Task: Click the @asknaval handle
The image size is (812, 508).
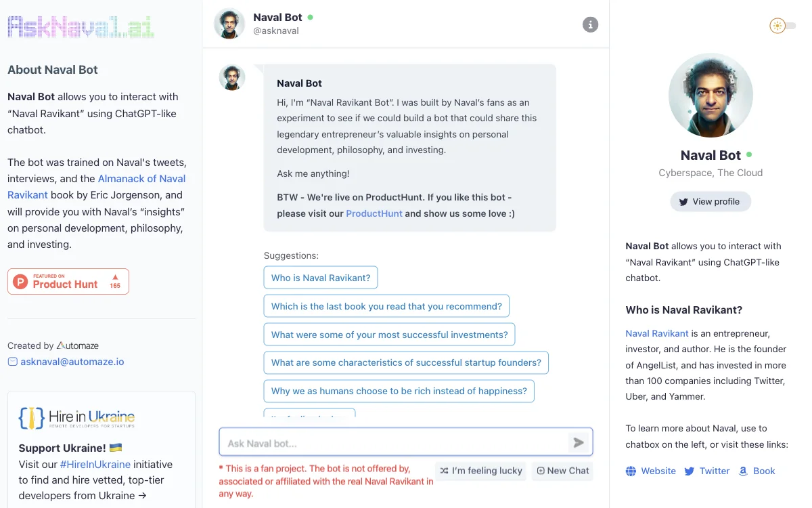Action: 276,31
